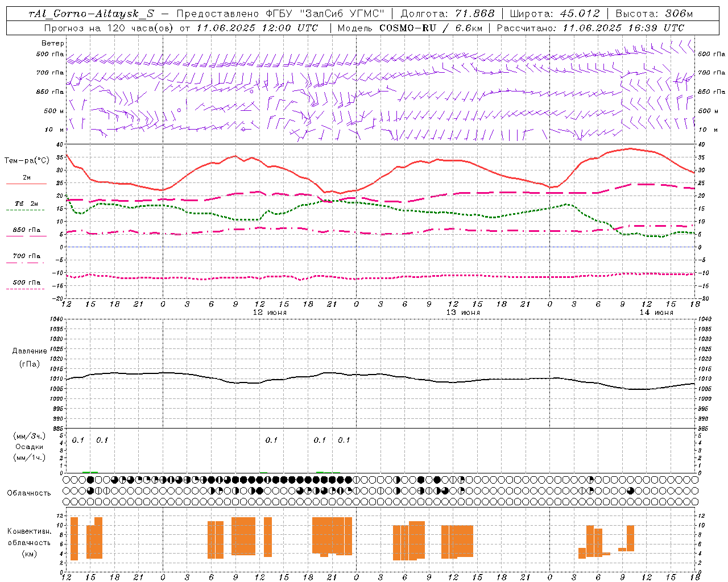Click the Давление panel label
The image size is (728, 582).
coord(30,351)
